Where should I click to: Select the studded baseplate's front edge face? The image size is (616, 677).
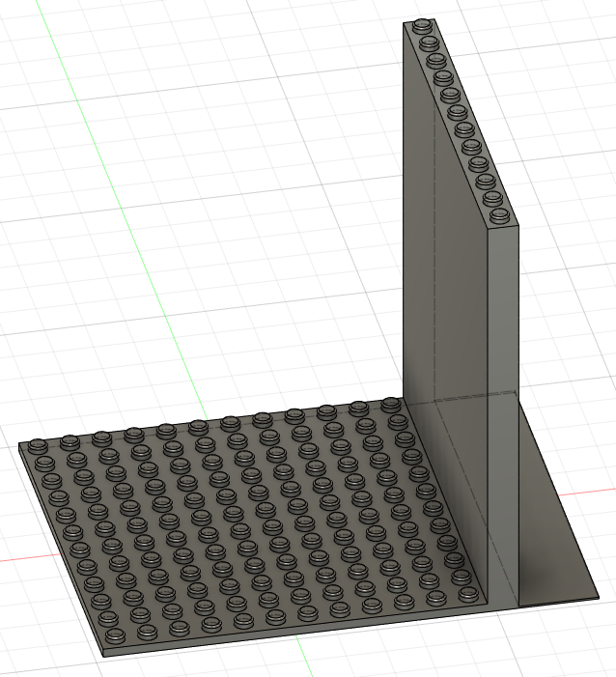click(297, 631)
